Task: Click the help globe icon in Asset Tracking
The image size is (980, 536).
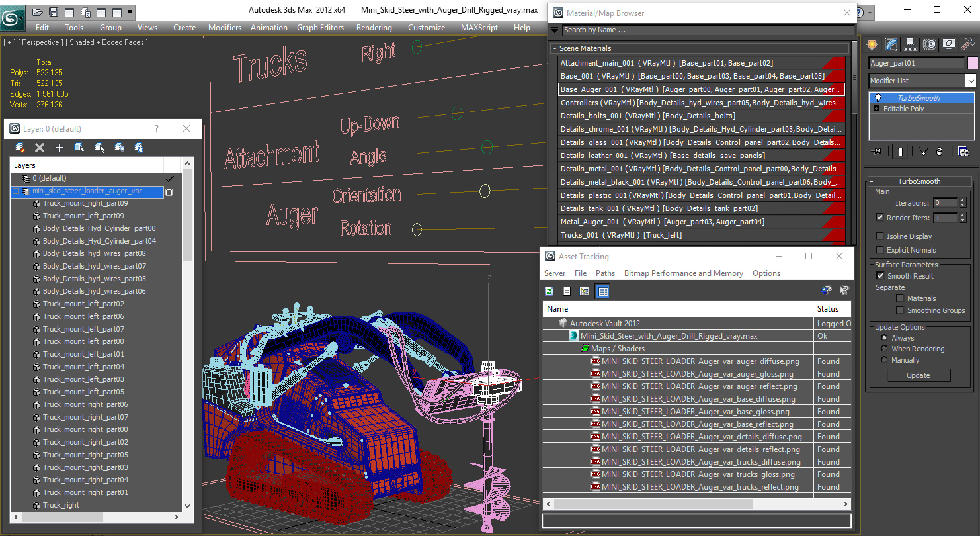Action: pyautogui.click(x=826, y=290)
